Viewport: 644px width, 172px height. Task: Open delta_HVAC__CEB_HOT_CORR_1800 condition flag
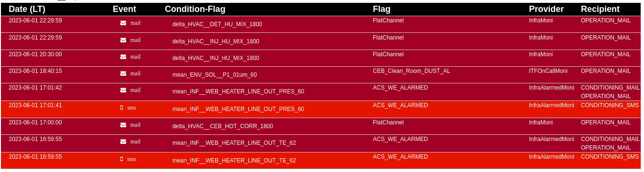tap(223, 126)
